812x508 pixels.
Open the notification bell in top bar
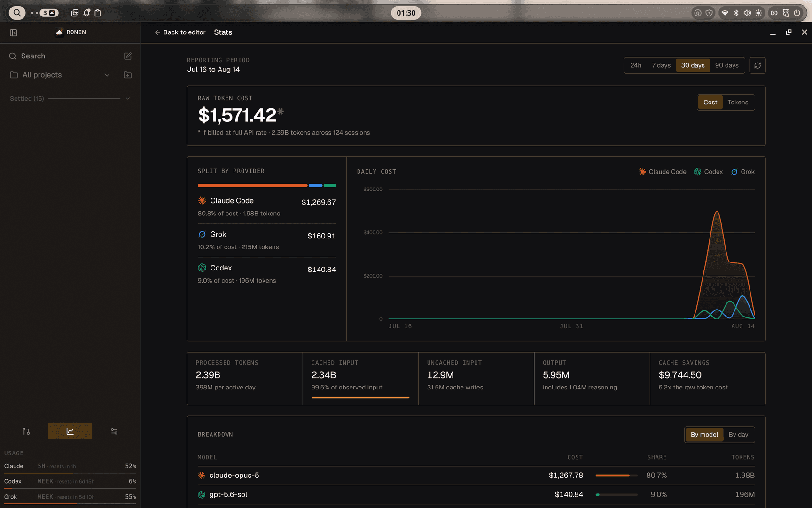pos(86,13)
